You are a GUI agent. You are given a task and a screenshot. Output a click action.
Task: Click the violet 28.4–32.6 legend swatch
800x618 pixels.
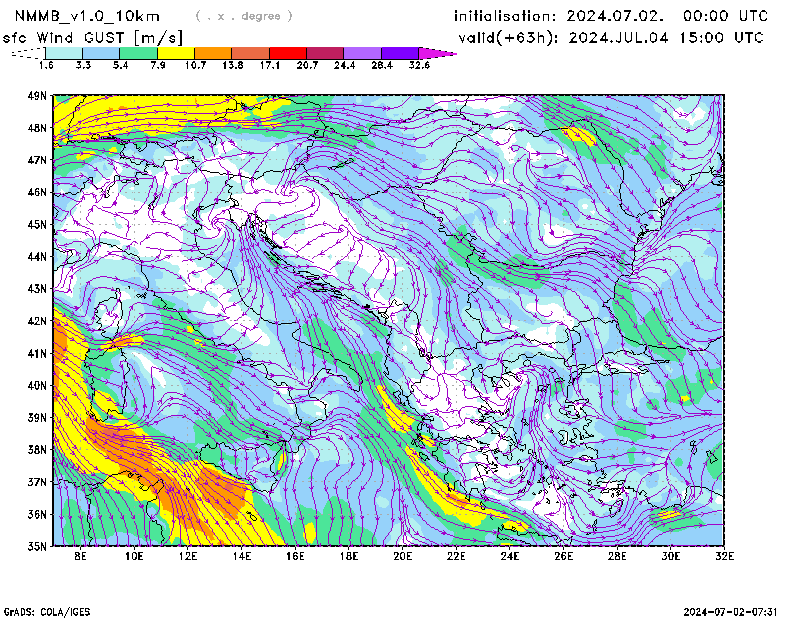[399, 52]
